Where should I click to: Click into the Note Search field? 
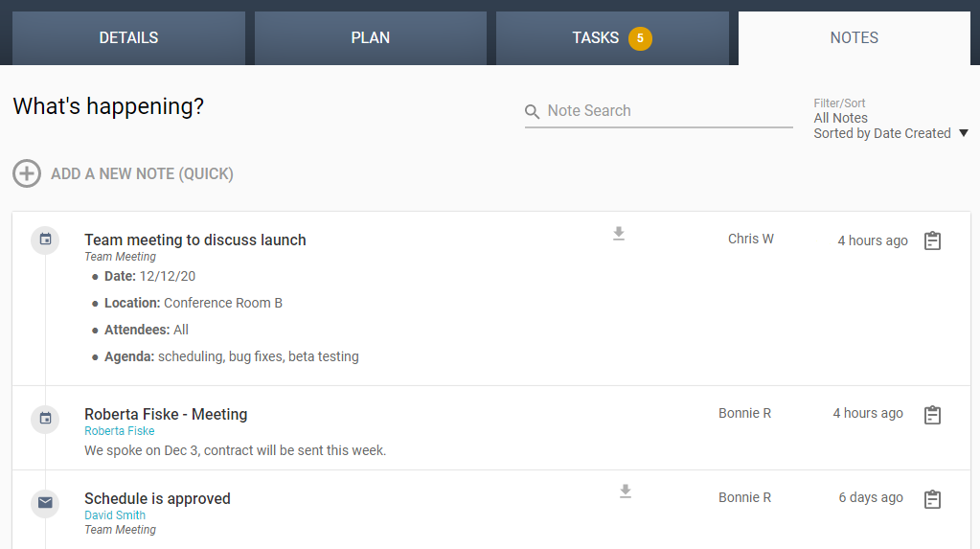668,111
